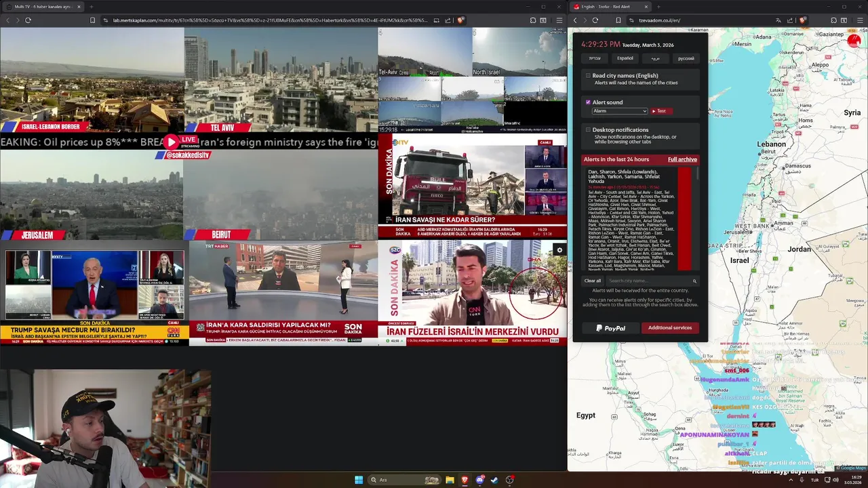Click the Clear all button

click(x=593, y=281)
